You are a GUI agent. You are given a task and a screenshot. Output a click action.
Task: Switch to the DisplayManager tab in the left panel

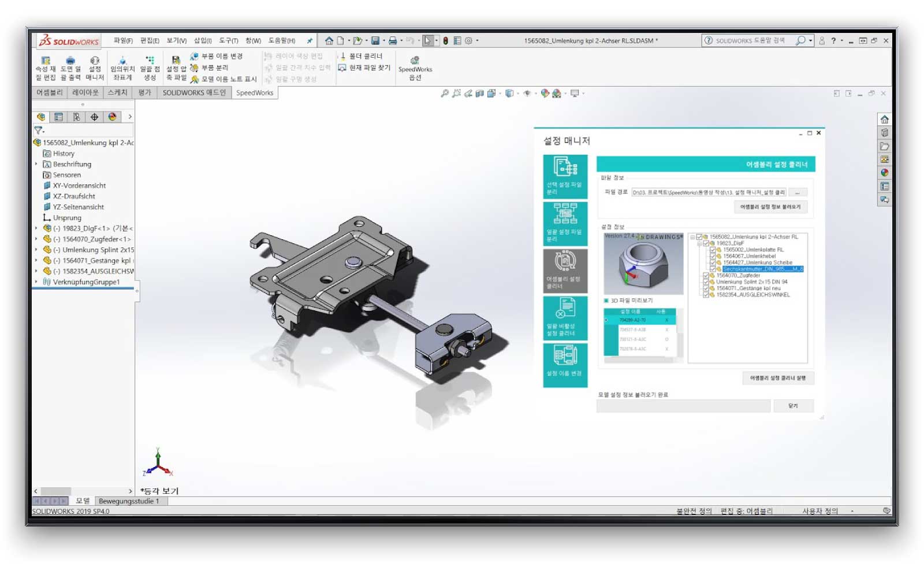coord(112,117)
